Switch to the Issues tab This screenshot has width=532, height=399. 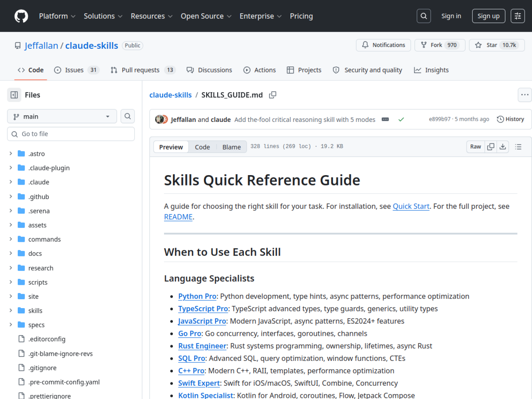point(77,70)
